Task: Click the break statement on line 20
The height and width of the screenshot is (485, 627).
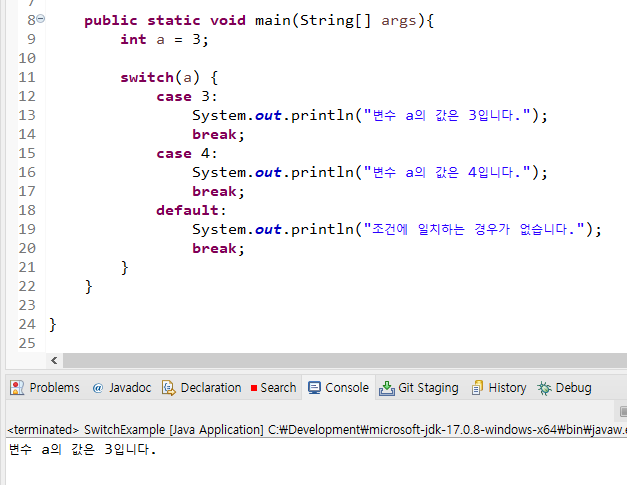Action: click(x=218, y=248)
